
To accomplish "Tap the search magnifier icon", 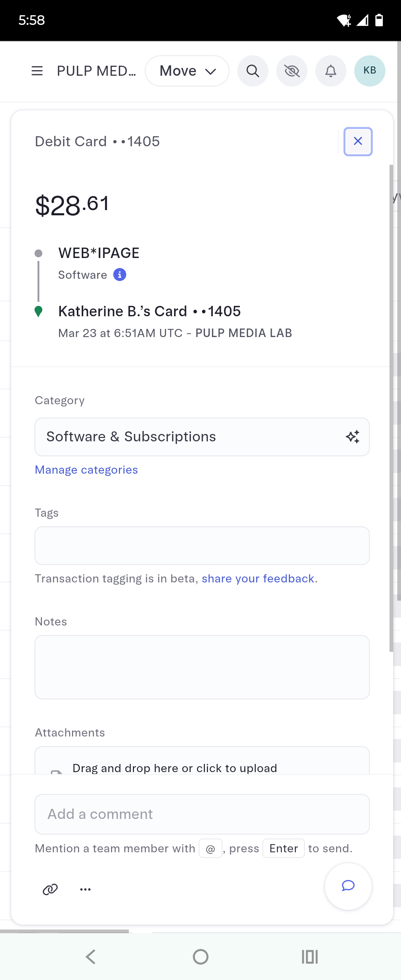I will (x=252, y=71).
